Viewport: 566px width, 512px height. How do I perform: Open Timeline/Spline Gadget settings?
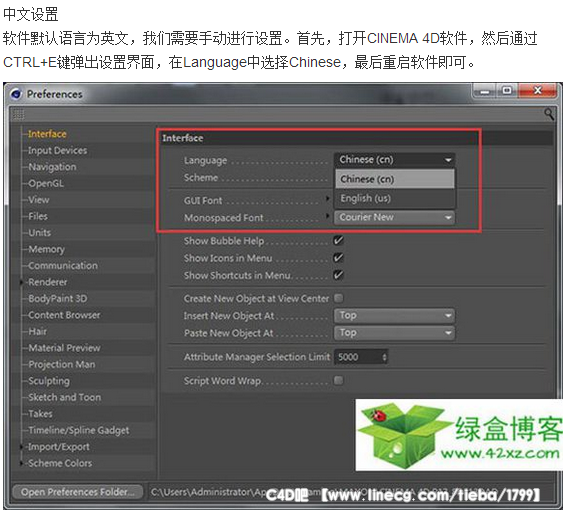tap(79, 430)
